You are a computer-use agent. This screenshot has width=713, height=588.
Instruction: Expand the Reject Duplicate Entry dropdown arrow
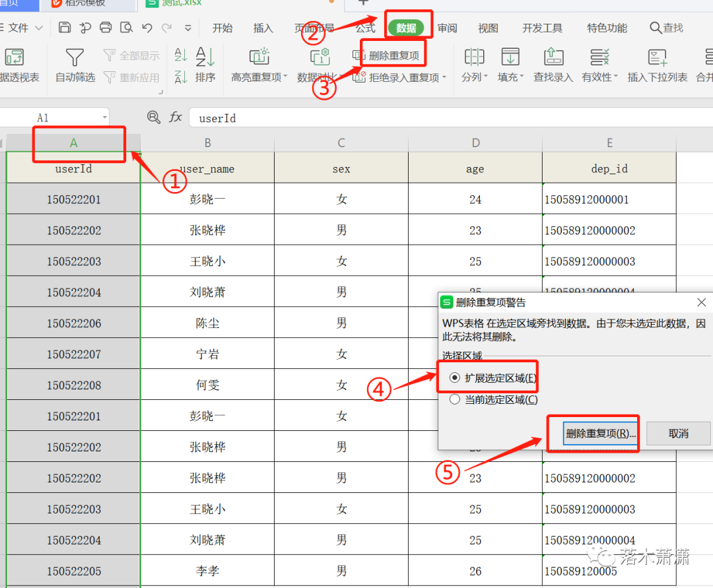[x=444, y=77]
